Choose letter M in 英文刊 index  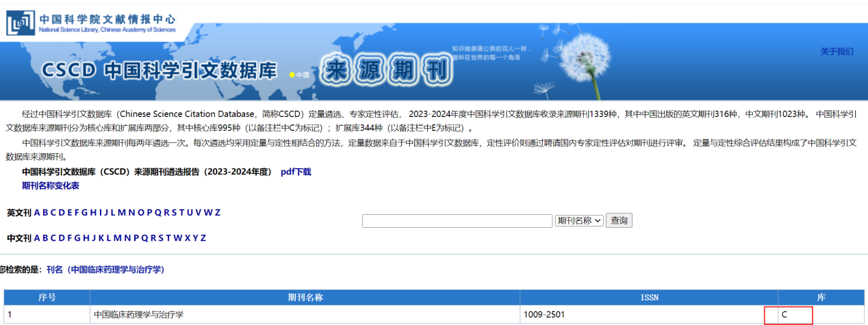coord(121,213)
